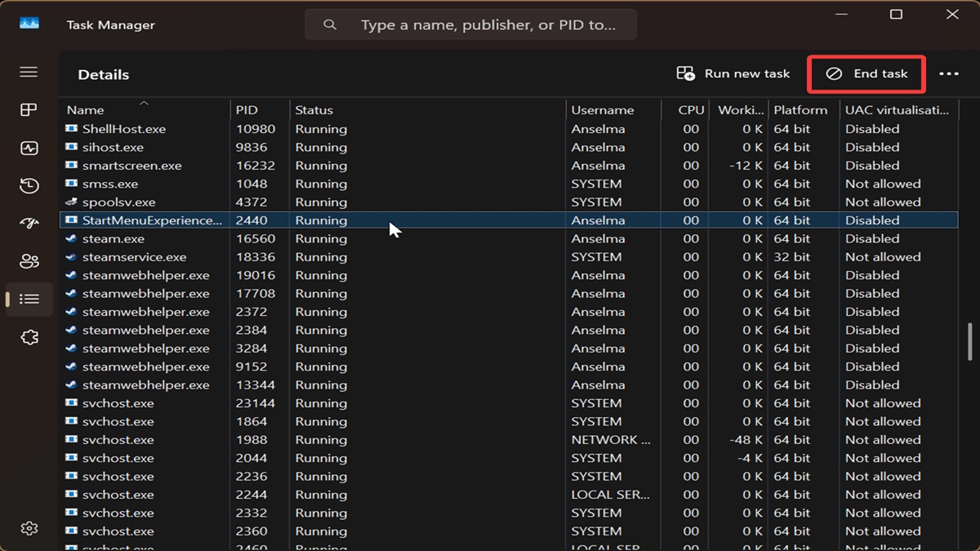This screenshot has width=980, height=551.
Task: Open the Performance page icon
Action: (29, 149)
